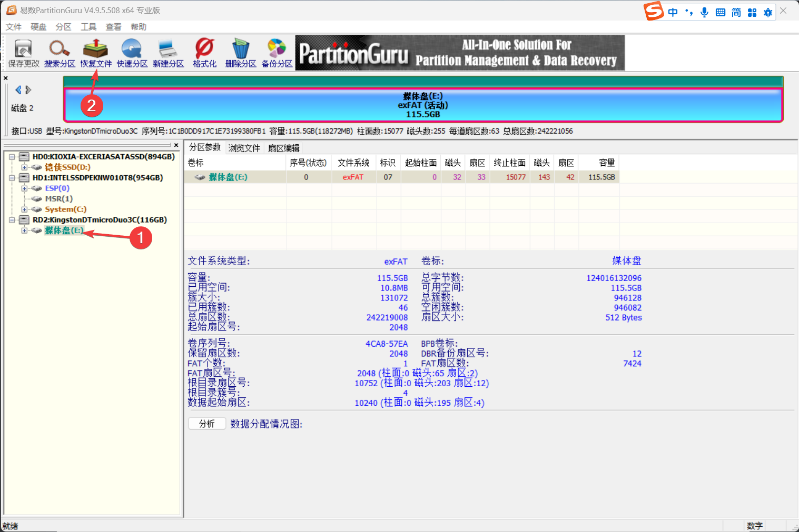Toggle Sogou Chinese/English 中 mode
Image resolution: width=799 pixels, height=532 pixels.
point(673,12)
